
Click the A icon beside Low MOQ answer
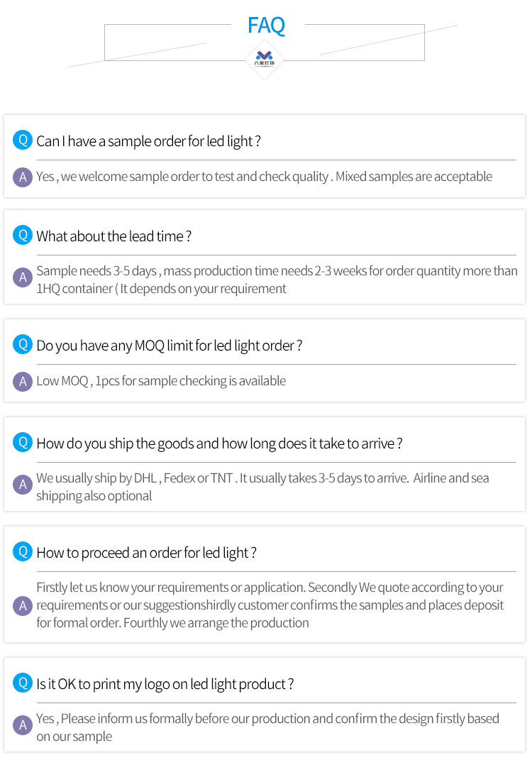pos(23,382)
